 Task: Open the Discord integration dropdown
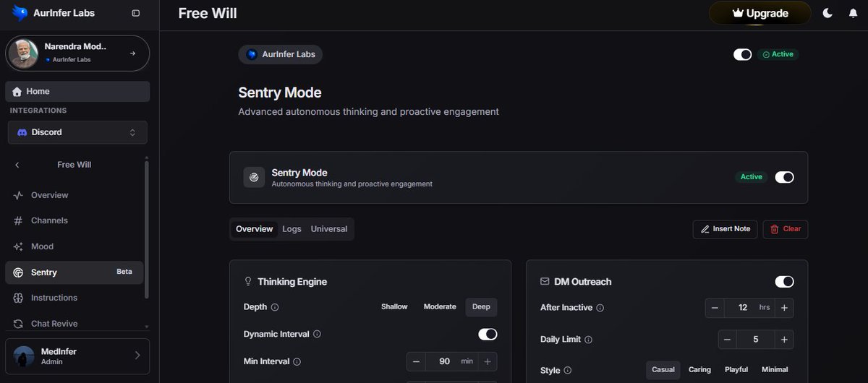[x=77, y=132]
